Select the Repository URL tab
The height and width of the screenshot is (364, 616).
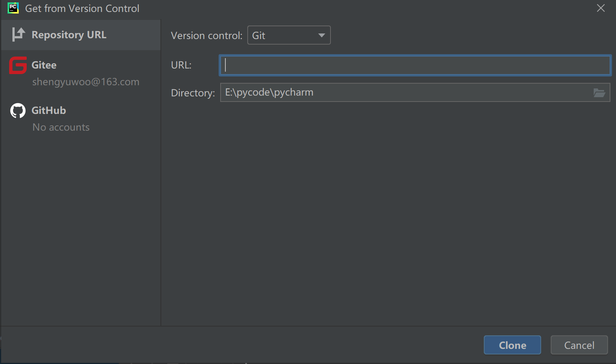click(81, 35)
